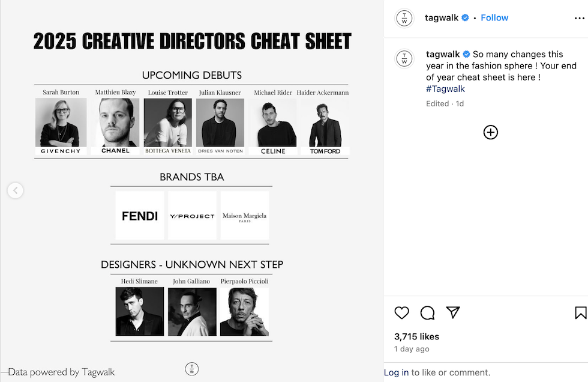Open the #Tagwalk hashtag link
The width and height of the screenshot is (588, 382).
(x=445, y=89)
